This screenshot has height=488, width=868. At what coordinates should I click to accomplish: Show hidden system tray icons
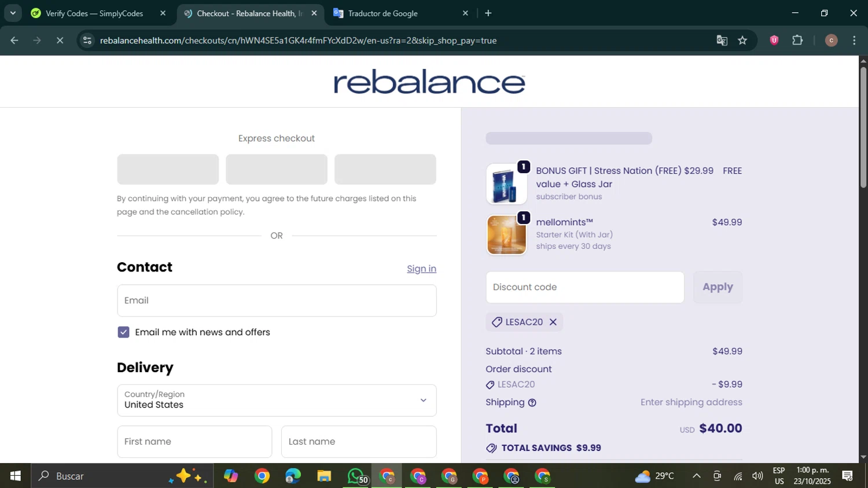697,476
